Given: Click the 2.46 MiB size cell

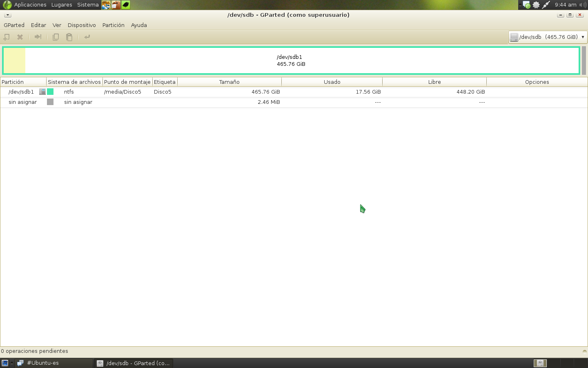Looking at the screenshot, I should [269, 102].
